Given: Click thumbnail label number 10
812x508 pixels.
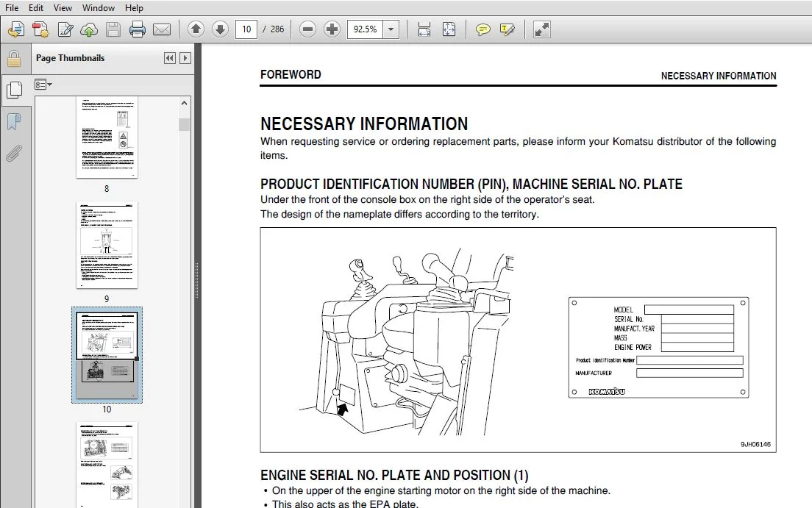Looking at the screenshot, I should (107, 409).
